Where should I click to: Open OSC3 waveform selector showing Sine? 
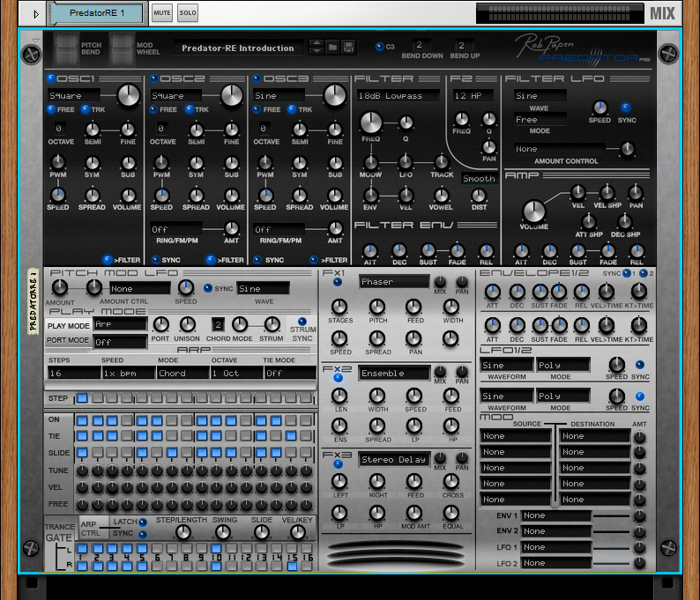tap(279, 95)
